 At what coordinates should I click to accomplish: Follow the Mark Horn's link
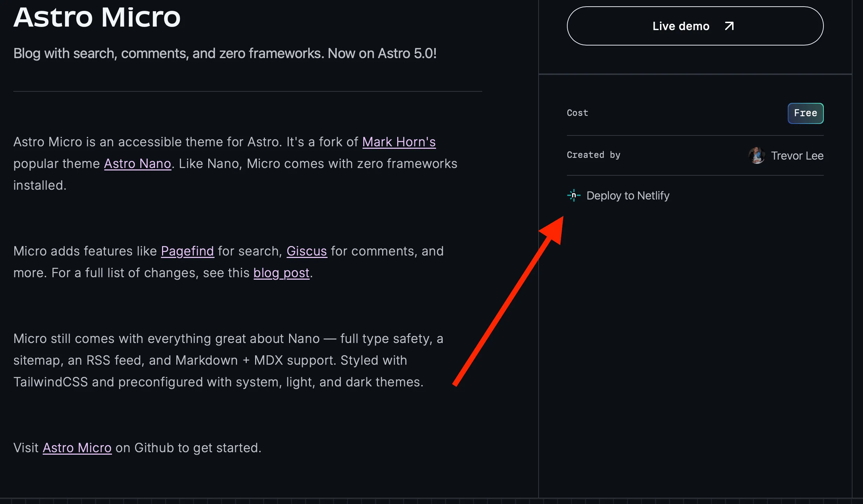pyautogui.click(x=399, y=142)
